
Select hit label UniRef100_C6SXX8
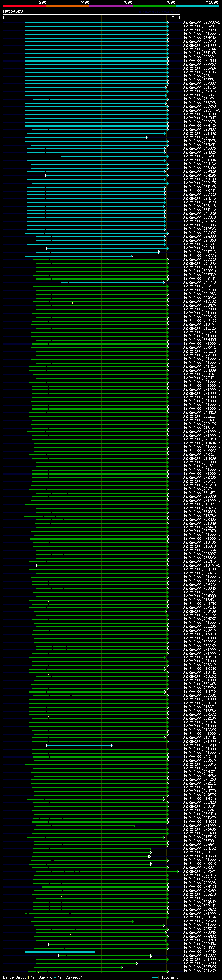point(199,194)
